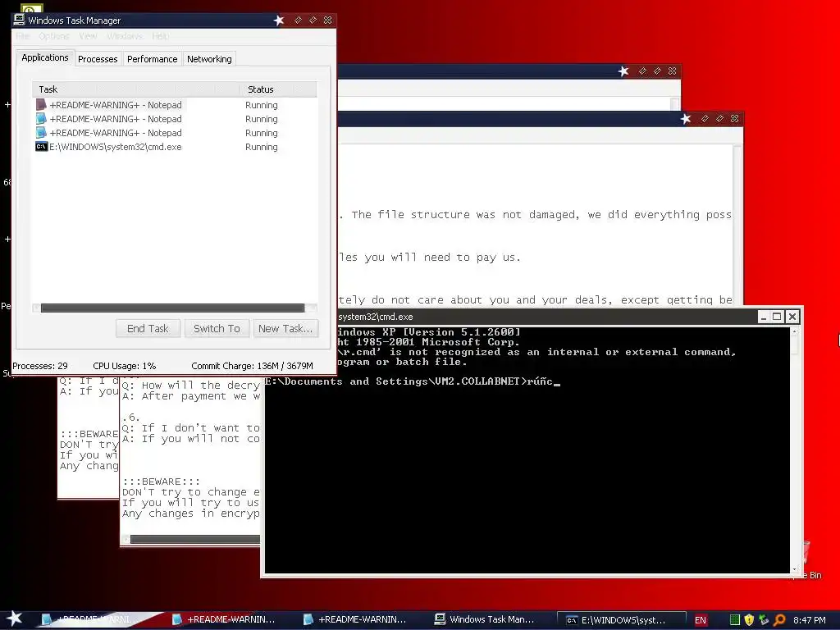The image size is (840, 630).
Task: Click the star icon in Task Manager title bar
Action: (x=279, y=21)
